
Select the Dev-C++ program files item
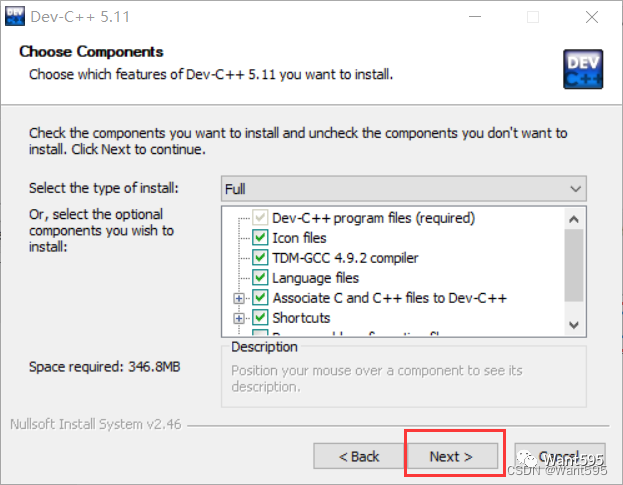[373, 218]
